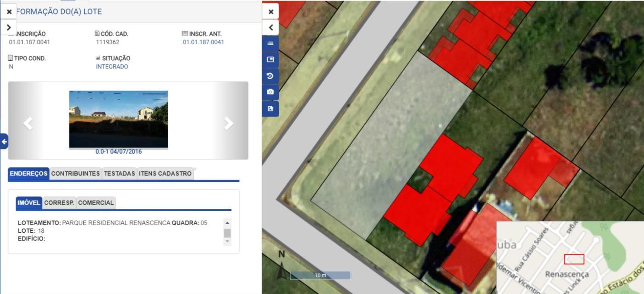
Task: Switch to the CONTRIBUINTES tab
Action: coord(75,173)
